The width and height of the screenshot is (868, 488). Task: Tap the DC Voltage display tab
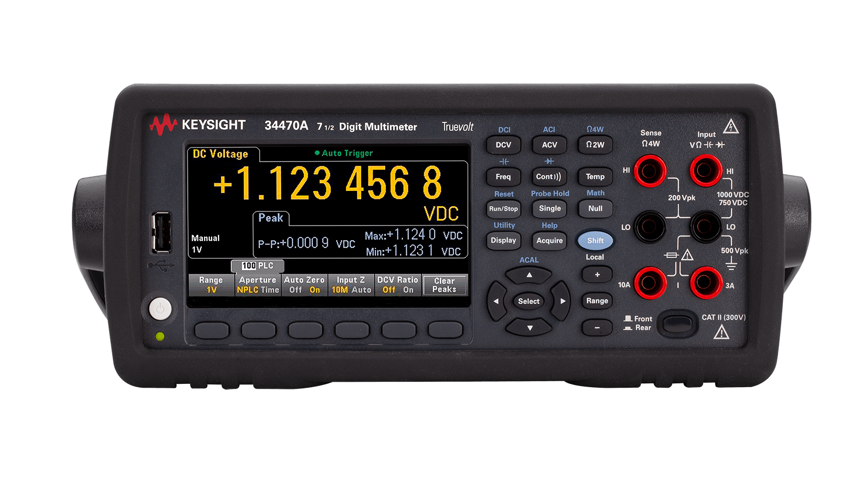tap(220, 154)
